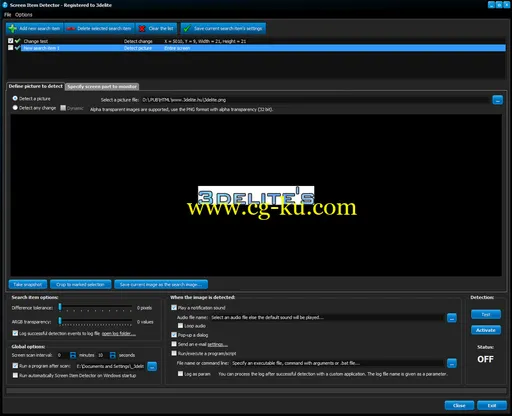The width and height of the screenshot is (512, 416).
Task: Browse for a picture file
Action: tap(497, 100)
